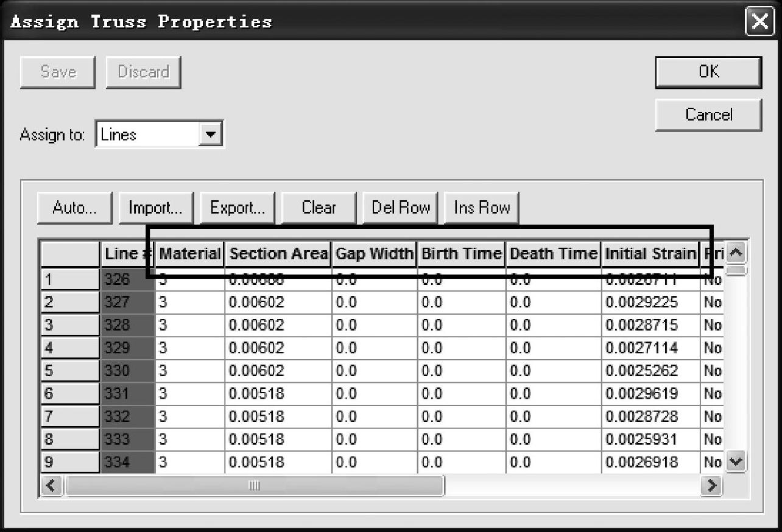Click the vertical scrollbar up arrow
Image resolution: width=782 pixels, height=532 pixels.
(x=736, y=252)
